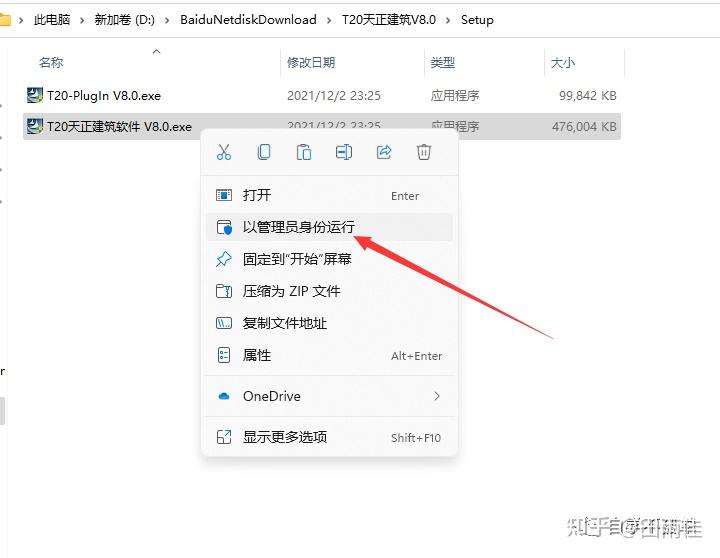Click the Setup breadcrumb segment
This screenshot has height=558, width=720.
pyautogui.click(x=477, y=19)
